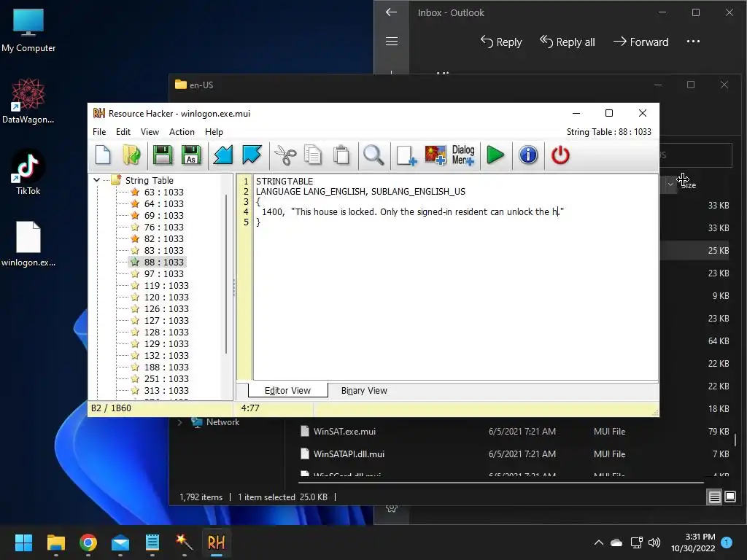Add image resource from file icon
747x560 pixels.
[436, 155]
